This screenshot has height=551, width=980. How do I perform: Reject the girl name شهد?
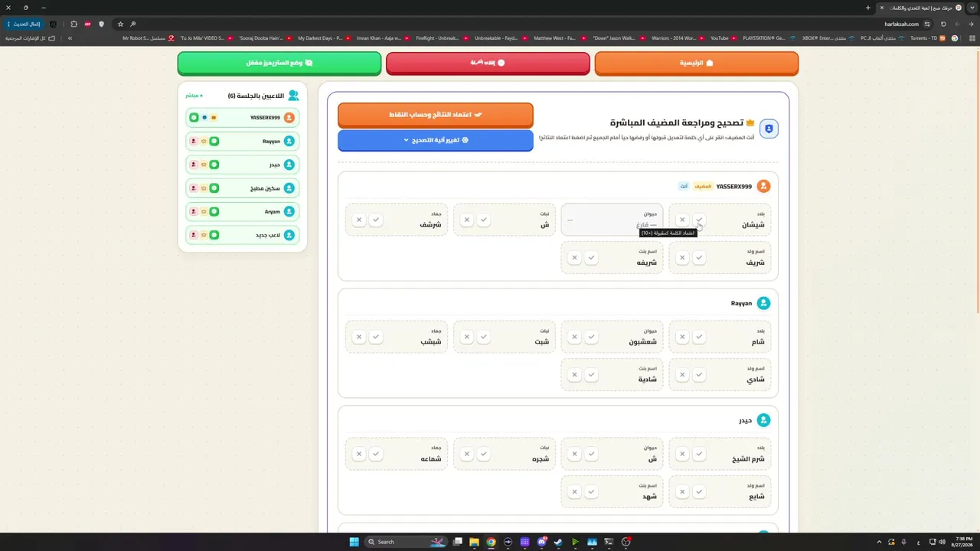(574, 491)
